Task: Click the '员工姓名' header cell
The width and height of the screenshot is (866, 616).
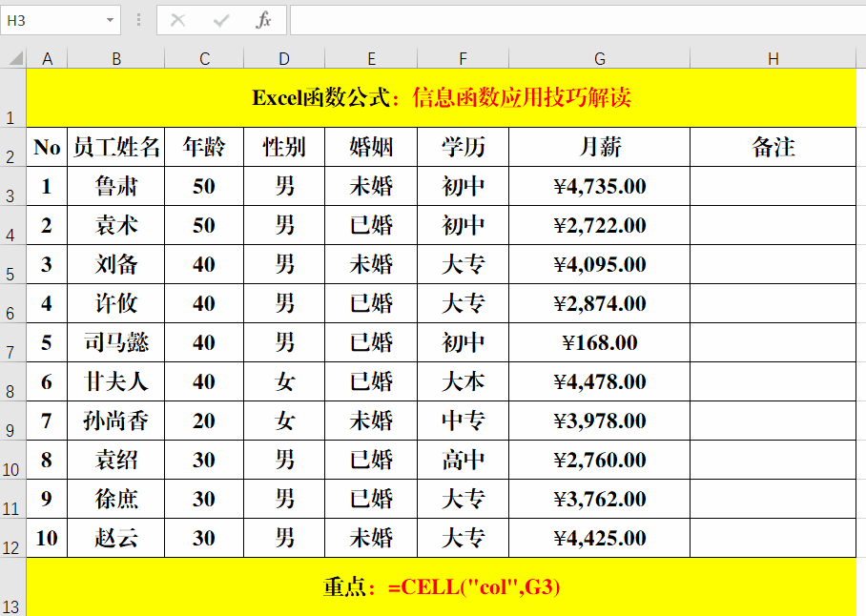Action: (x=116, y=147)
